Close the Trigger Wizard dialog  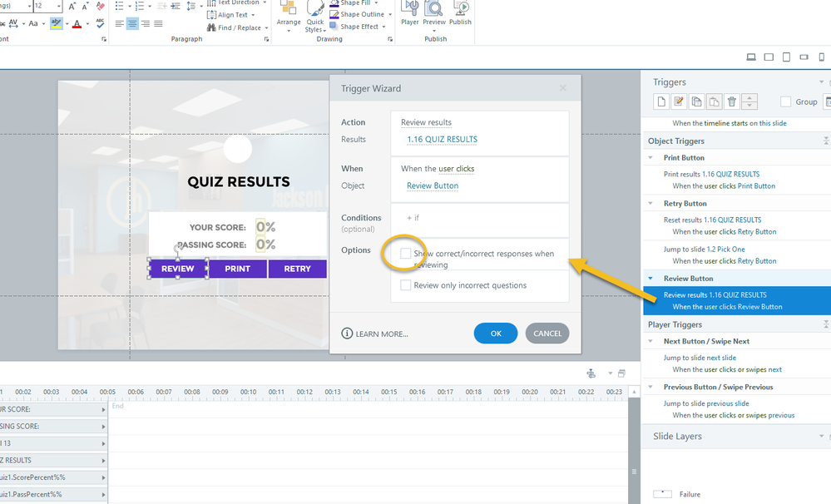563,88
